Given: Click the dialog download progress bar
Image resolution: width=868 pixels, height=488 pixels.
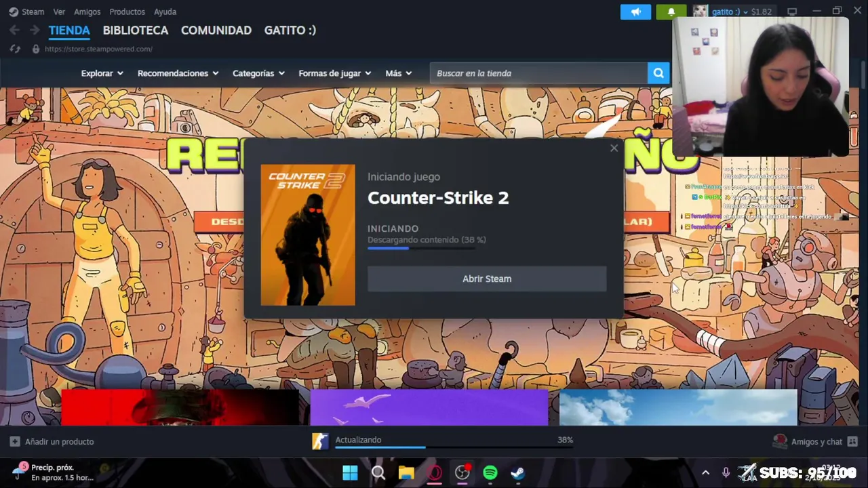Looking at the screenshot, I should click(422, 248).
